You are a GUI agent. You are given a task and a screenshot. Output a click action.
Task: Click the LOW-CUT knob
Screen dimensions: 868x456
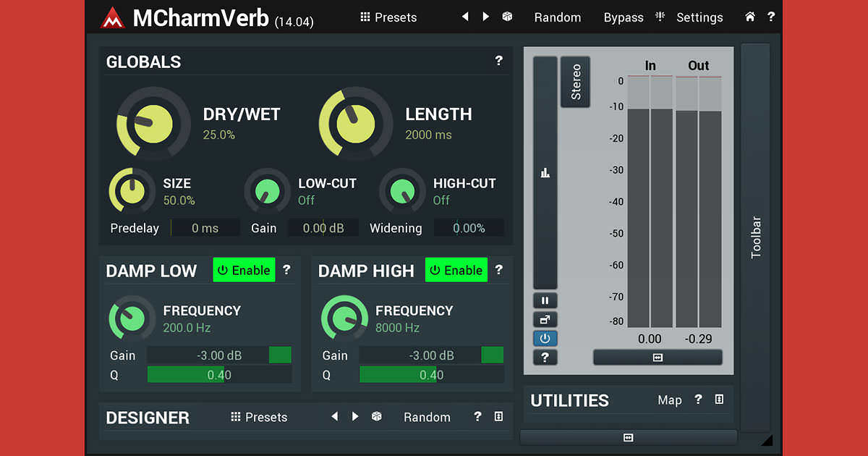coord(267,191)
